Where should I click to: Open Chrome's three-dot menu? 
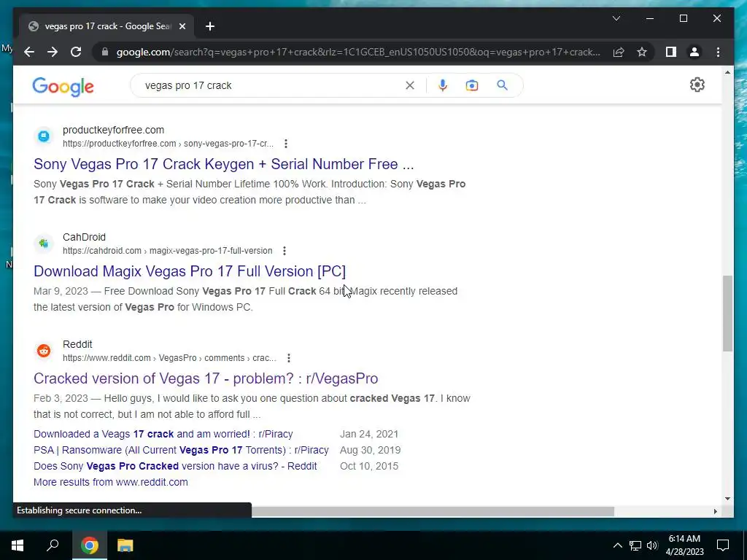[718, 52]
